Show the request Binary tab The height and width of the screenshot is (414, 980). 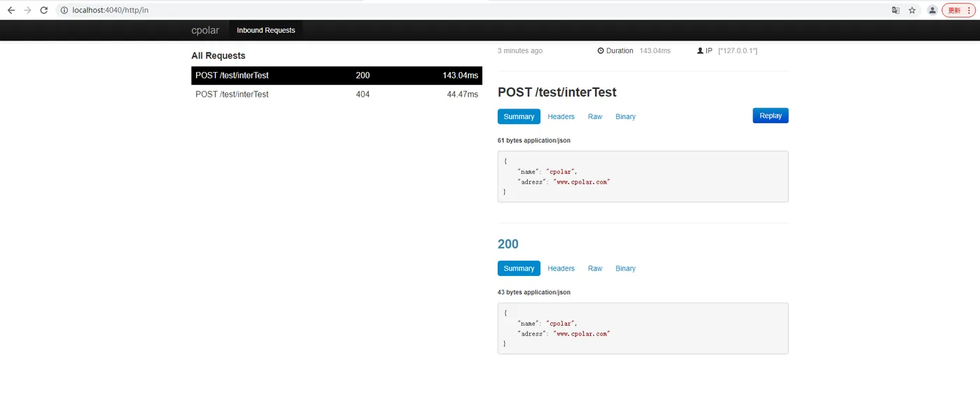(x=626, y=117)
